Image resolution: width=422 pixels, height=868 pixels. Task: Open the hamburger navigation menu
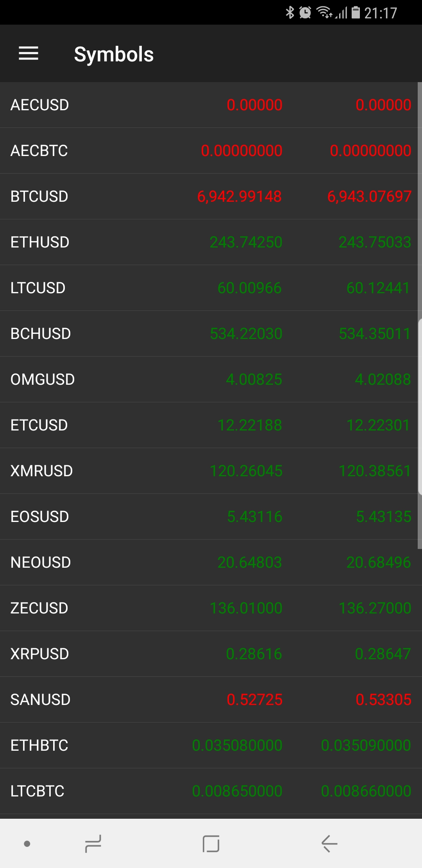click(29, 54)
